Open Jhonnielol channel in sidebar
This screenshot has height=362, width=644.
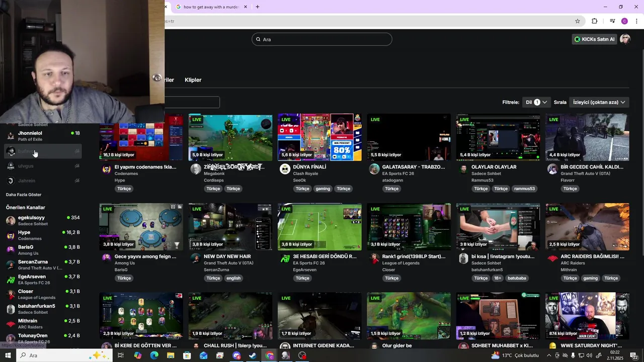43,136
